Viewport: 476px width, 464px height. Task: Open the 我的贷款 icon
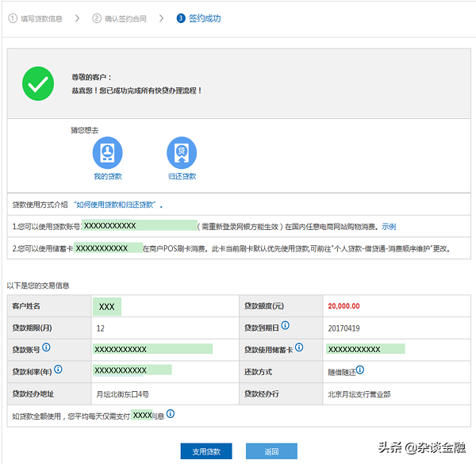tap(107, 152)
